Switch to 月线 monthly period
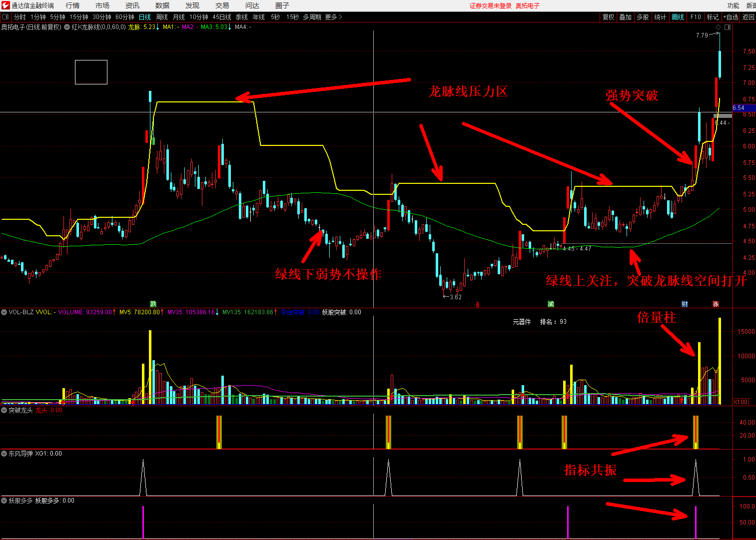 pos(179,17)
